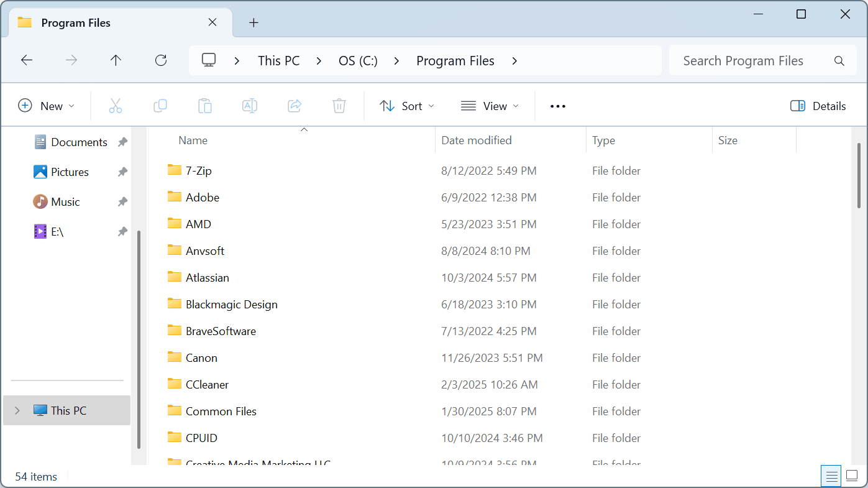Go up one folder level

tap(116, 60)
